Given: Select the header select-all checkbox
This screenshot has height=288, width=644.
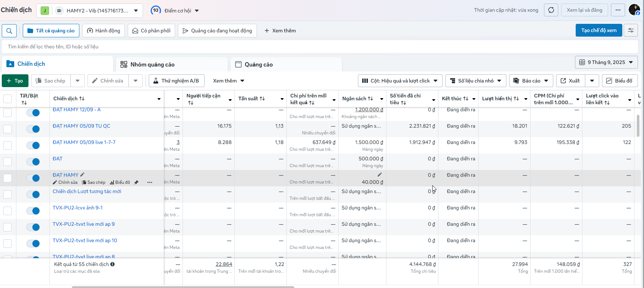Looking at the screenshot, I should point(7,99).
